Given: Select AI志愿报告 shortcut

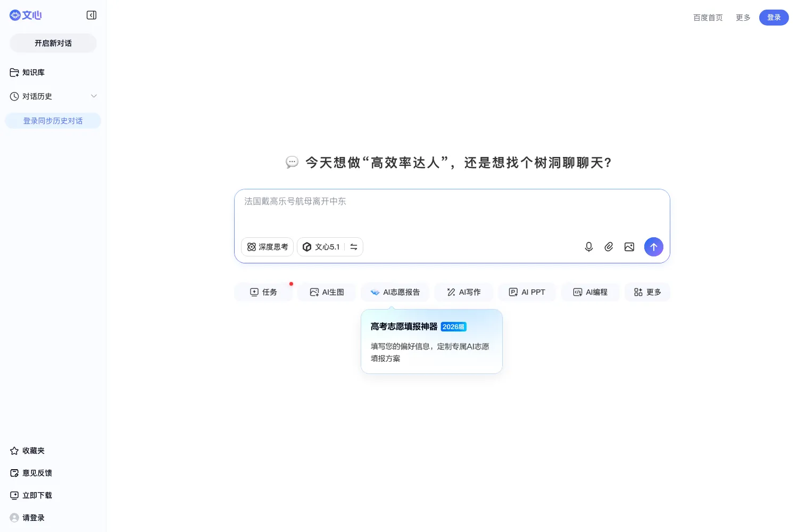Looking at the screenshot, I should (395, 292).
